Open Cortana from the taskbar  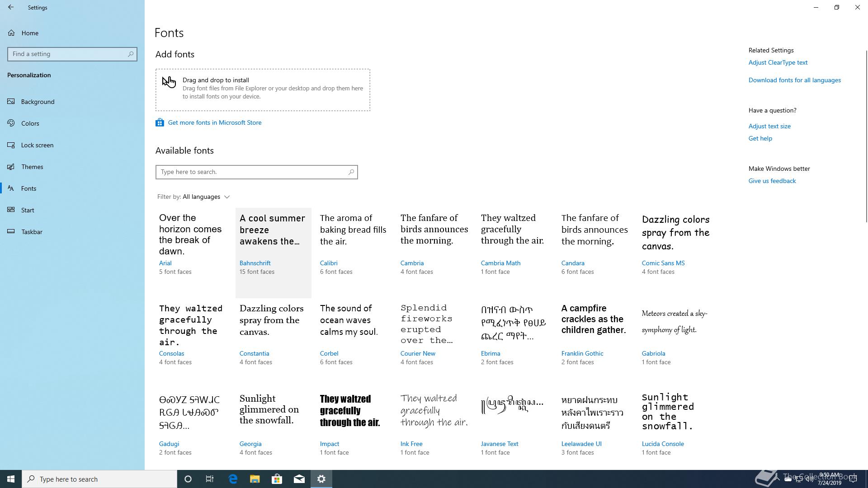click(x=188, y=479)
